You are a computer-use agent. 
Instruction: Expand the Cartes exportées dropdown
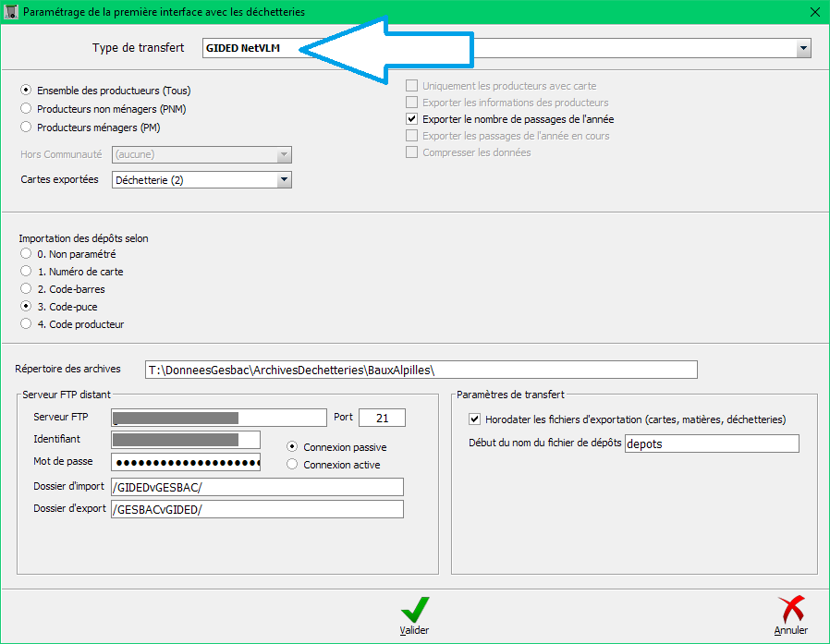(x=284, y=180)
